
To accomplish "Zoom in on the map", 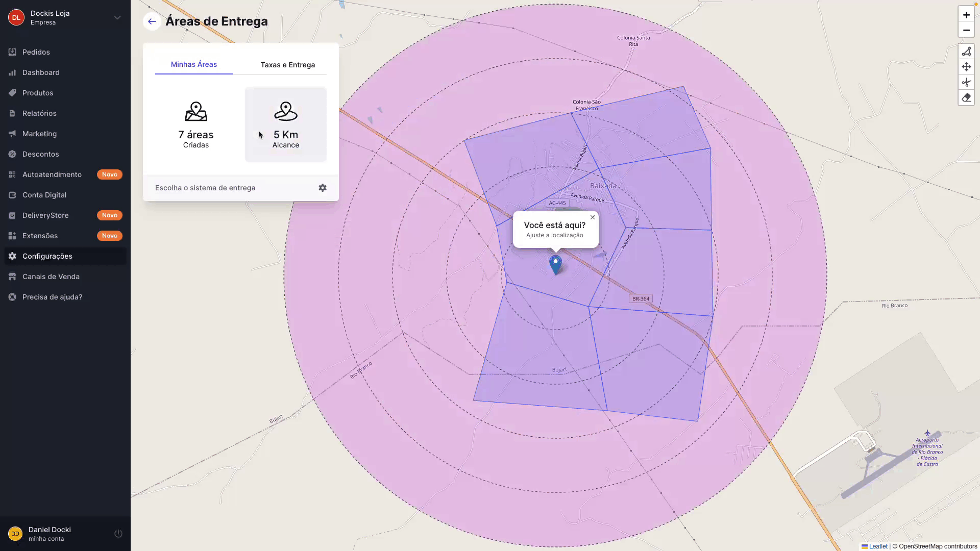I will coord(966,15).
